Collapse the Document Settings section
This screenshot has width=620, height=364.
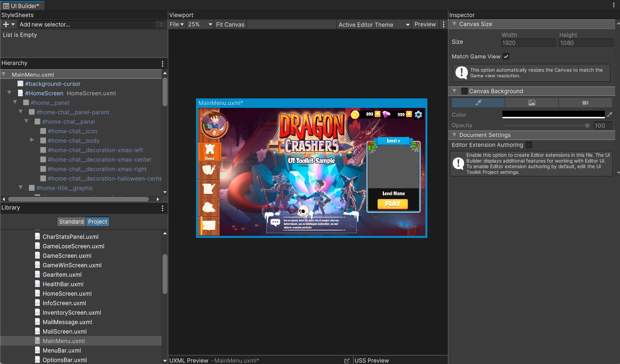click(x=454, y=135)
